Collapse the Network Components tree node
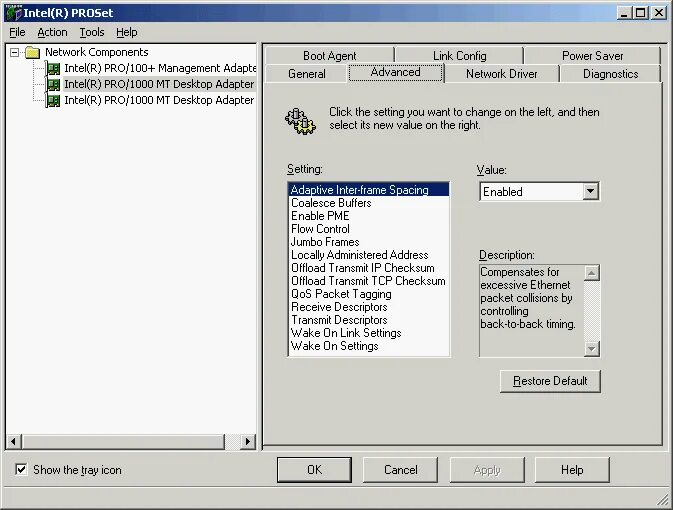 tap(15, 52)
